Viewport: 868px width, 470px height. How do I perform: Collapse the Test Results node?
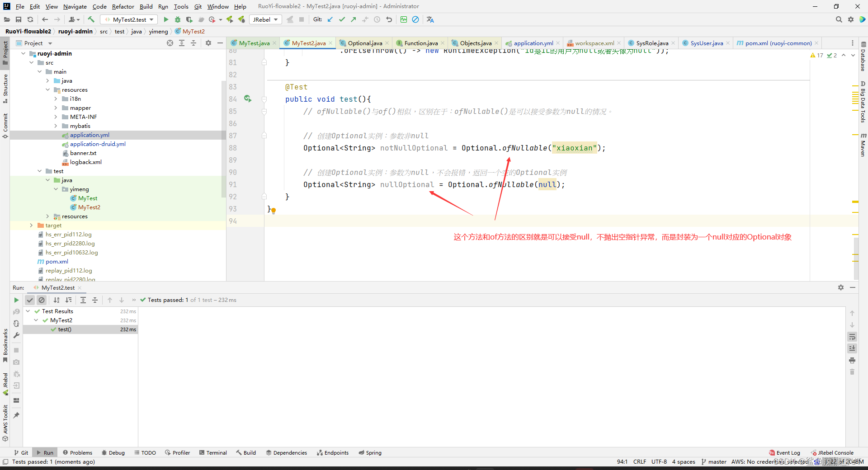[28, 311]
